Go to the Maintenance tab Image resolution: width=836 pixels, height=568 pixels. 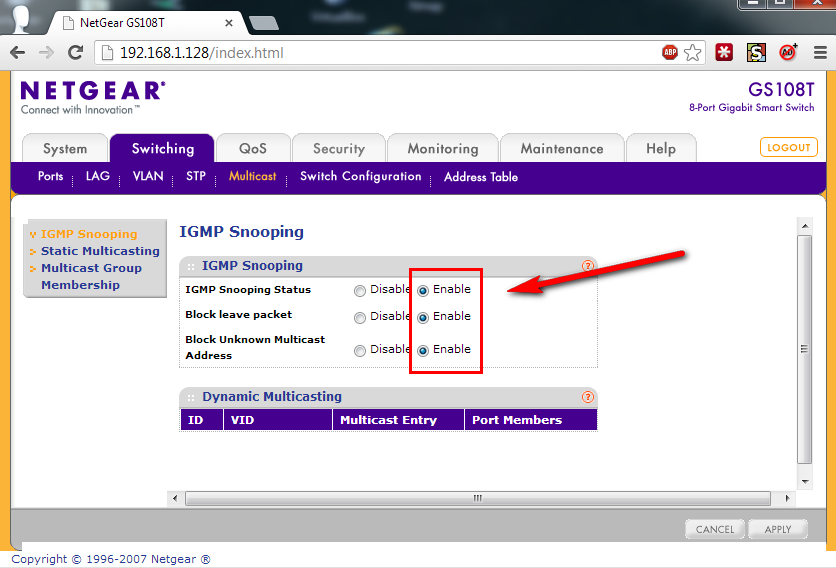pyautogui.click(x=562, y=148)
